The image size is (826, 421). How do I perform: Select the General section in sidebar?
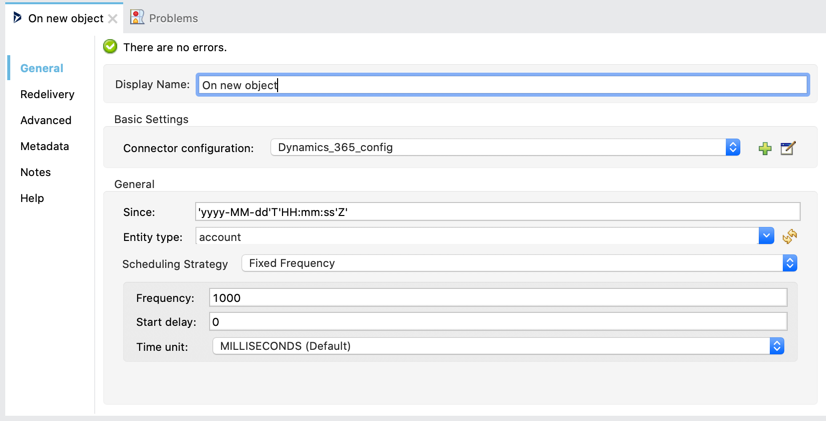click(42, 68)
